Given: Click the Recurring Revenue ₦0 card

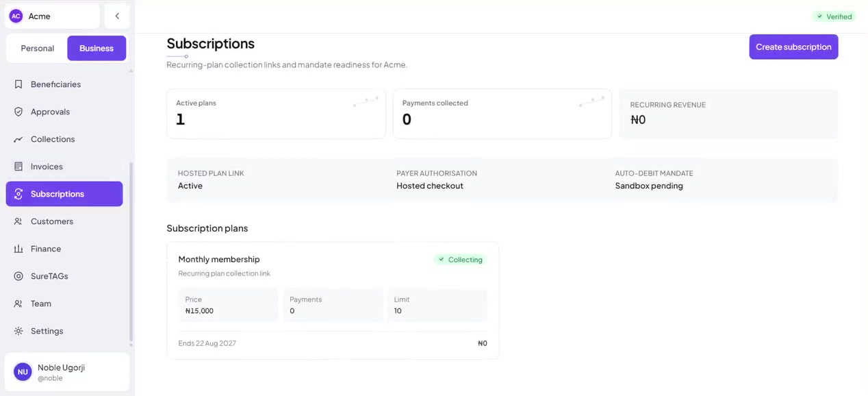Looking at the screenshot, I should coord(728,114).
